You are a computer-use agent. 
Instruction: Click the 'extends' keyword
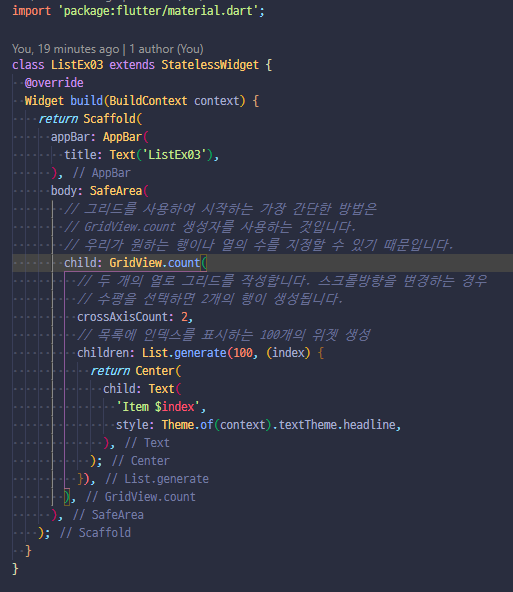132,65
